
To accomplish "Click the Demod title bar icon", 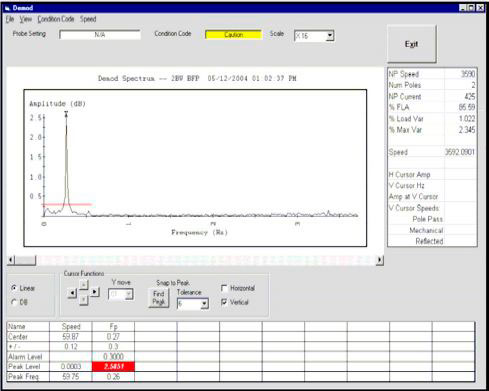I will tap(8, 8).
